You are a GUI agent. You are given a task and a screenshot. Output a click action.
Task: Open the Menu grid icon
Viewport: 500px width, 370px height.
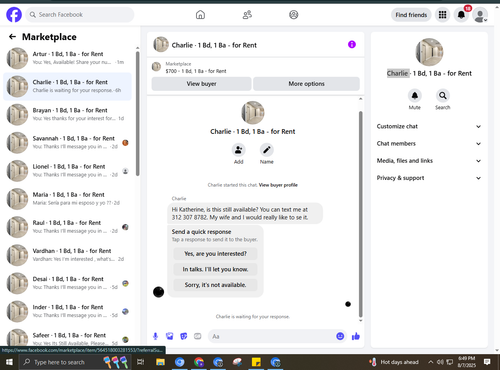point(442,15)
